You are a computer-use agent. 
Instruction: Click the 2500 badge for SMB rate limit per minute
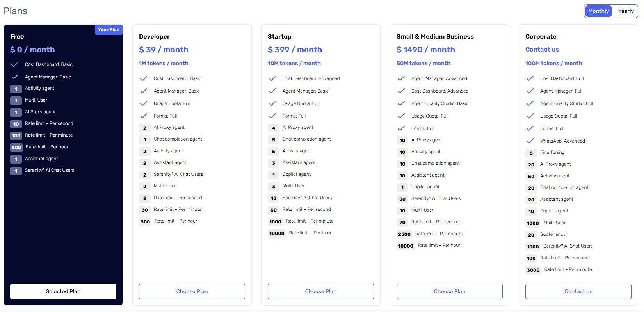point(404,234)
